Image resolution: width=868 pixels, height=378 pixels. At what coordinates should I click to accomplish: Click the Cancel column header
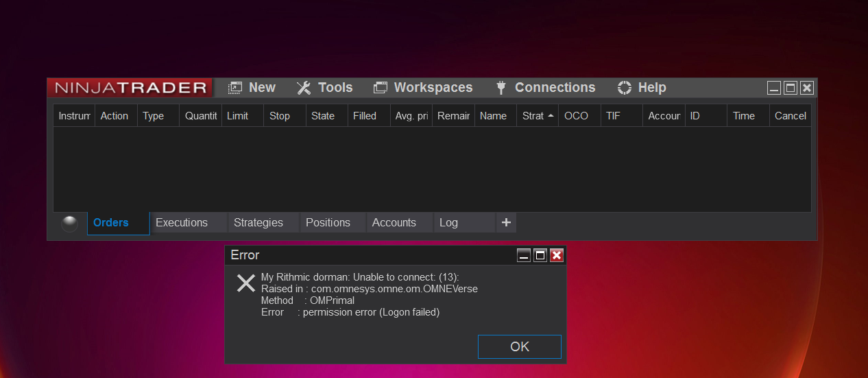[790, 116]
